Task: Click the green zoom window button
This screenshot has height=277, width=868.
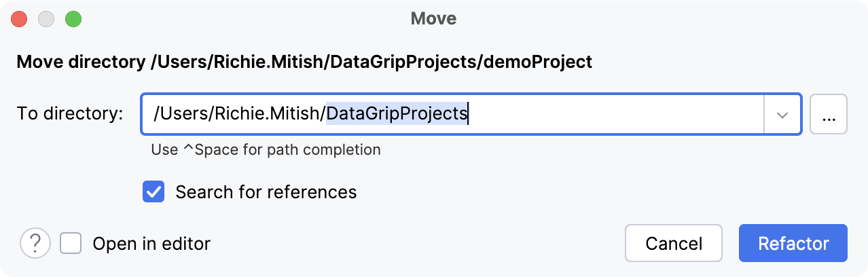Action: pyautogui.click(x=73, y=19)
